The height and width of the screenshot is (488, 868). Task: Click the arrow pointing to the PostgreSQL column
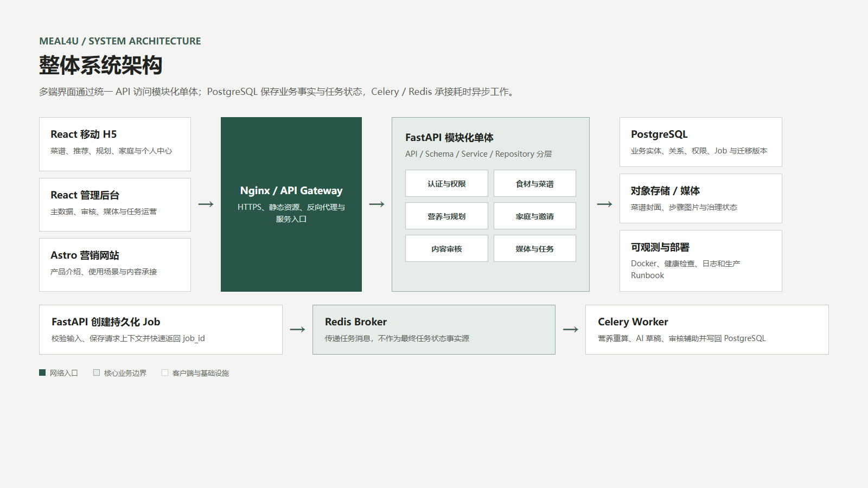[x=604, y=204]
